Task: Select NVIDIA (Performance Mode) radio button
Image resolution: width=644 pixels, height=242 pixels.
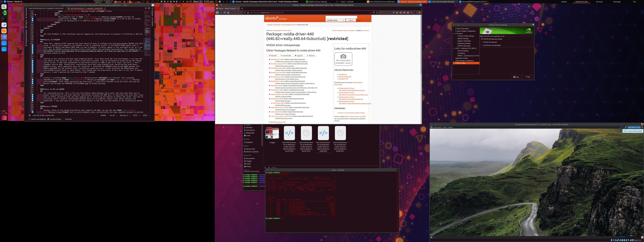Action: pos(482,39)
